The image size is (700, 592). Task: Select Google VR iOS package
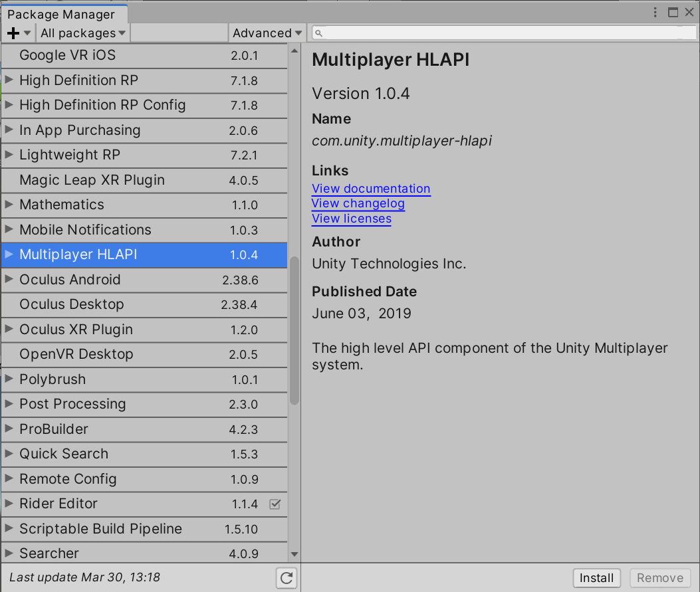click(x=144, y=55)
